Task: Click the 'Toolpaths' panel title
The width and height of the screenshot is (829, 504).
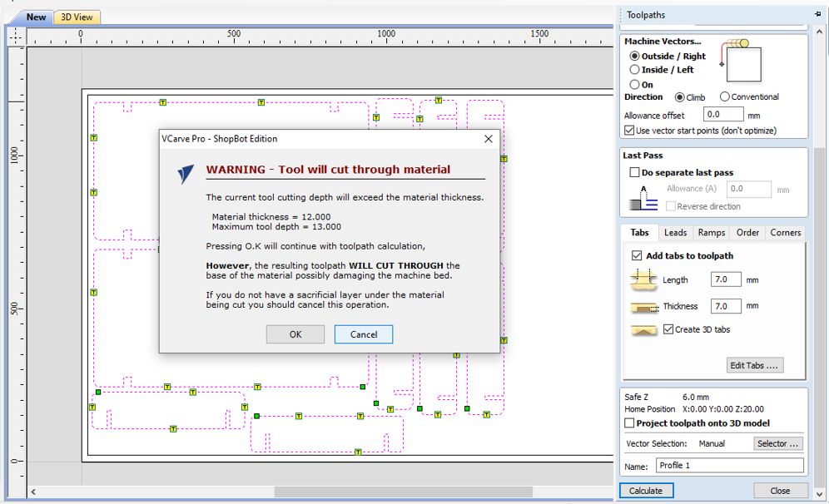Action: click(x=646, y=15)
